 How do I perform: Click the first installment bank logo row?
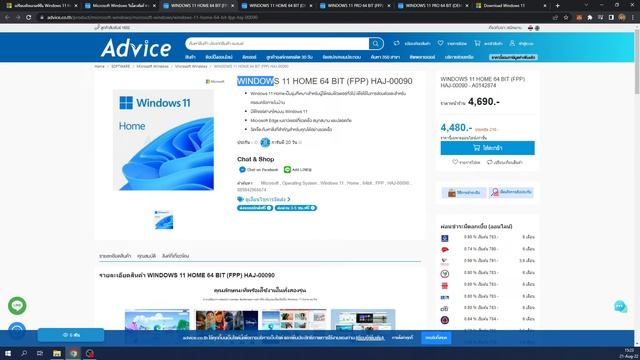[x=445, y=238]
